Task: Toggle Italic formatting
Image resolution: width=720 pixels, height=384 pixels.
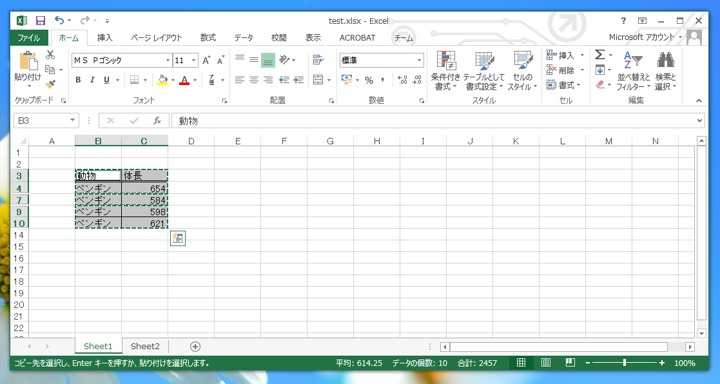Action: 92,80
